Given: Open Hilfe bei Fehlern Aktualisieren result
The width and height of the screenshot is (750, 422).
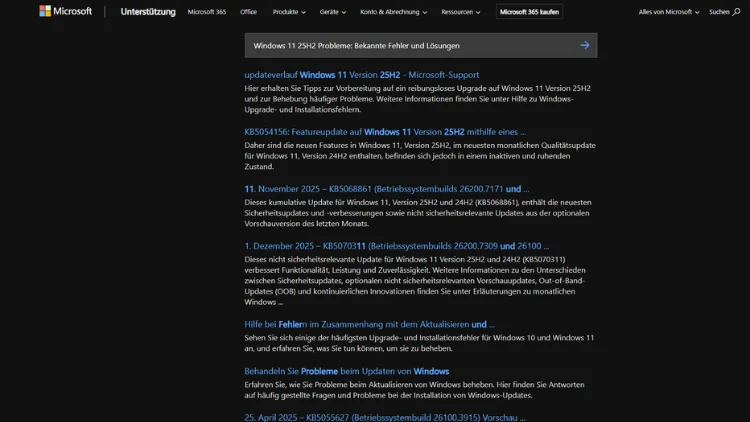Looking at the screenshot, I should pos(369,324).
